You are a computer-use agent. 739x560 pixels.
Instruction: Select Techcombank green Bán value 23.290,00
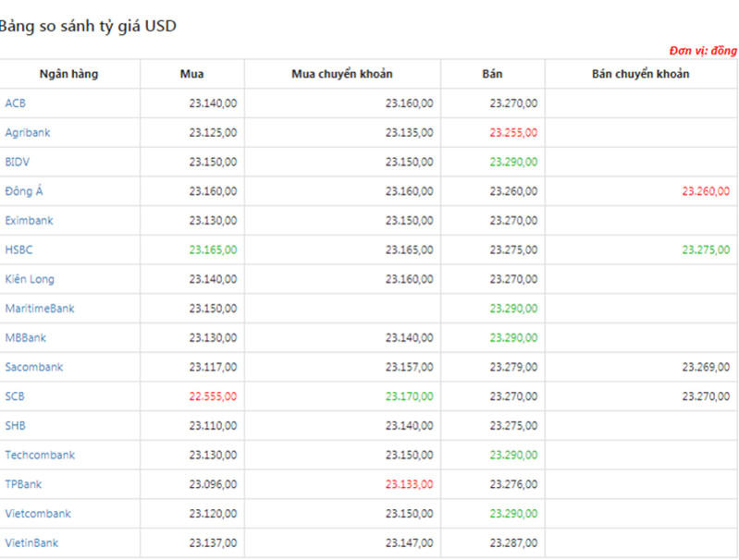point(513,455)
